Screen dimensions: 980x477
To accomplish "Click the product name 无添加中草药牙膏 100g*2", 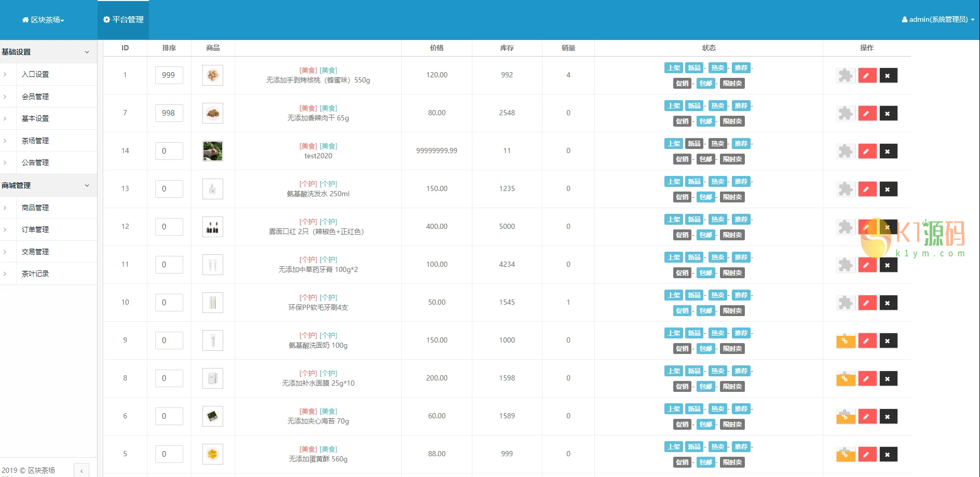I will [318, 269].
